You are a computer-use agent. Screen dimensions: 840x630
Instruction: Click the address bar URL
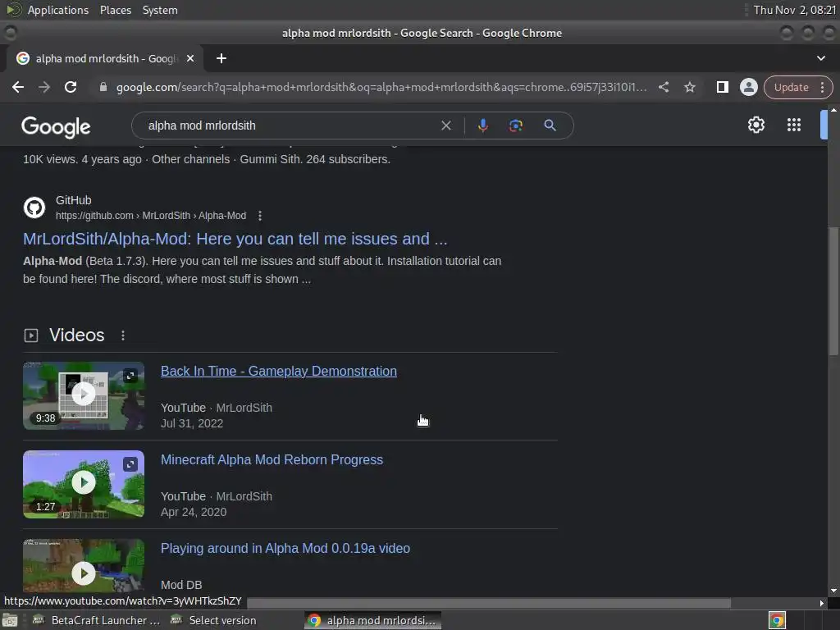tap(381, 87)
